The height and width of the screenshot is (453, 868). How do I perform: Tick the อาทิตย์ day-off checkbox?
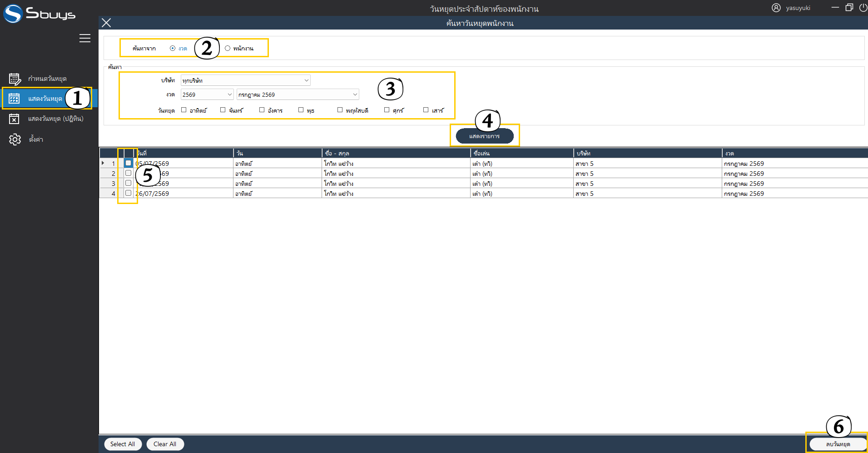pyautogui.click(x=184, y=110)
